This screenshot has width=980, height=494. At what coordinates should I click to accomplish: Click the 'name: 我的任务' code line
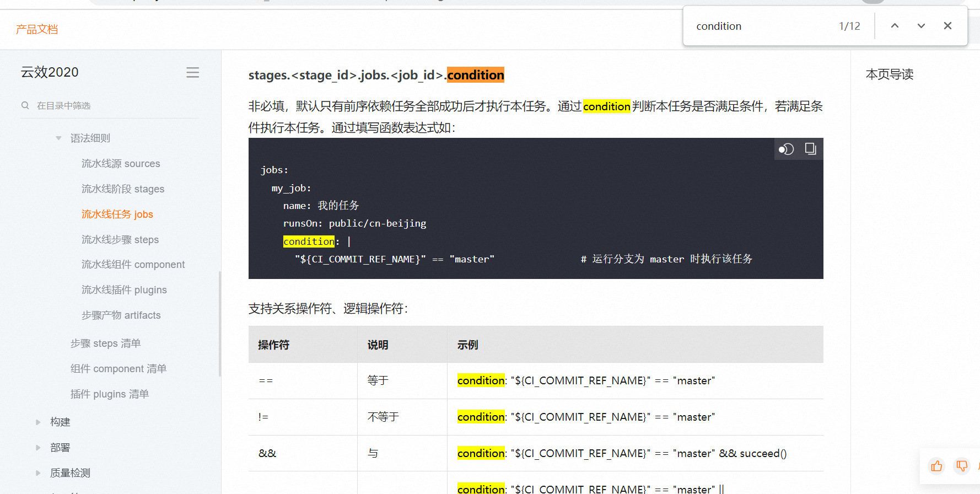321,206
